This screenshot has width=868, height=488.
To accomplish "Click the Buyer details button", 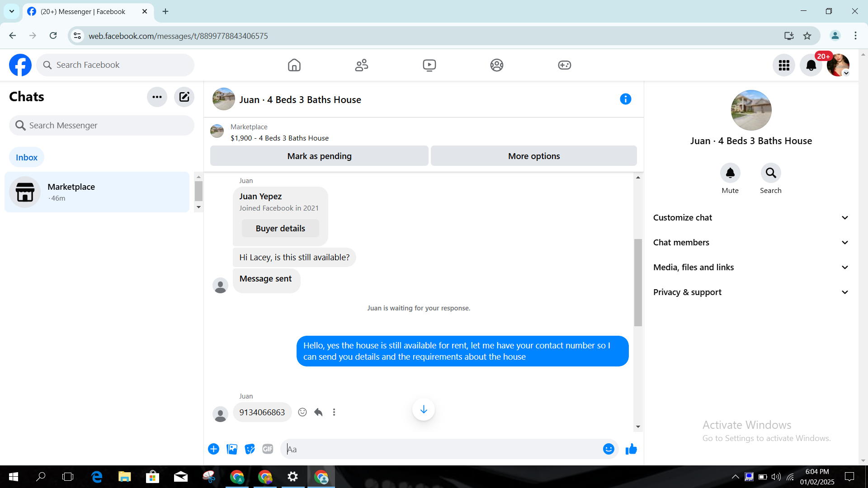I will pyautogui.click(x=280, y=228).
